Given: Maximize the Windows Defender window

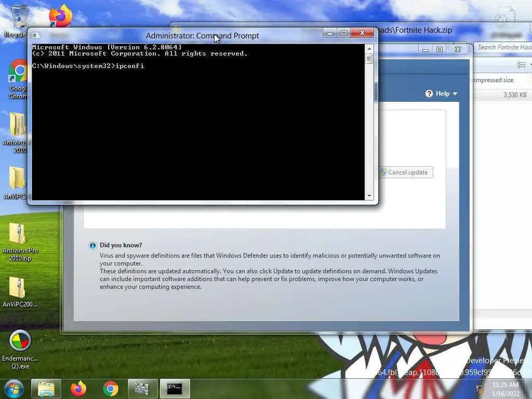Looking at the screenshot, I should [440, 50].
